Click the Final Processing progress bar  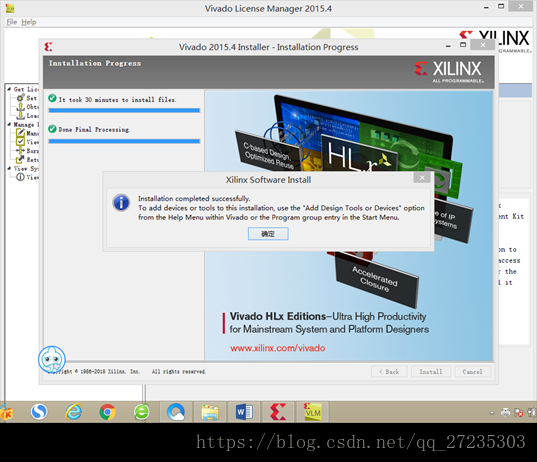point(124,141)
